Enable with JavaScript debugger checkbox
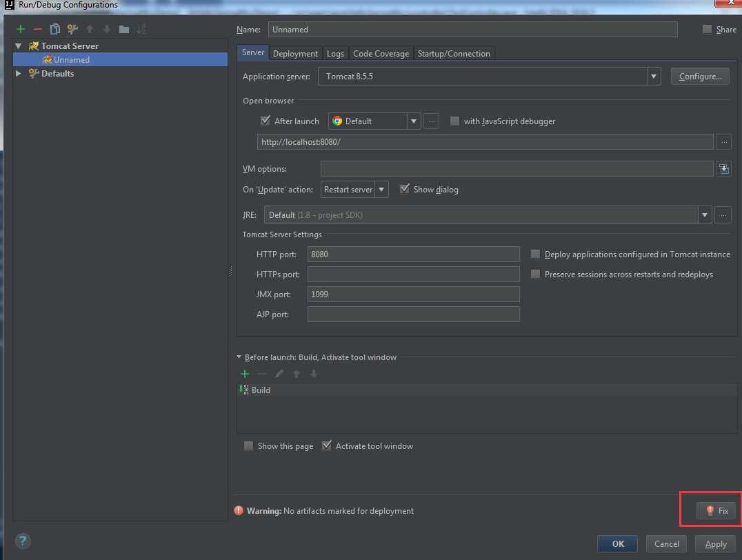The height and width of the screenshot is (560, 742). pos(454,121)
